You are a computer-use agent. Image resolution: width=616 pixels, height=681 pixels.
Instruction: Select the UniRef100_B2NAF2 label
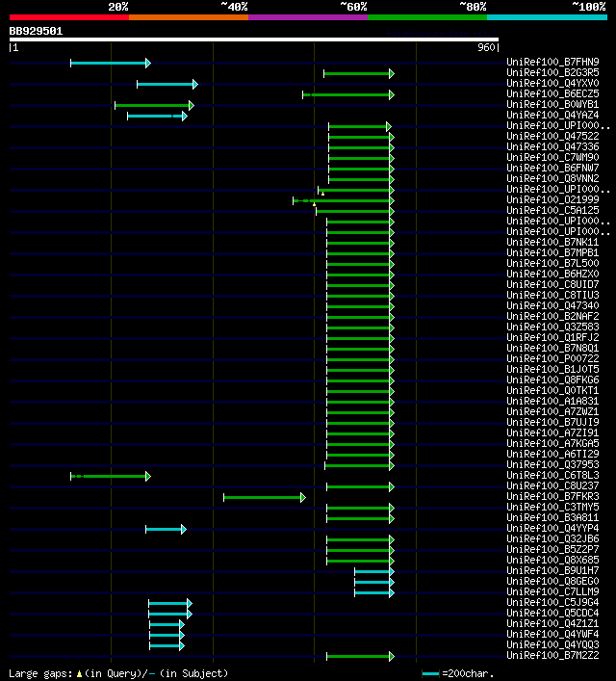[552, 316]
